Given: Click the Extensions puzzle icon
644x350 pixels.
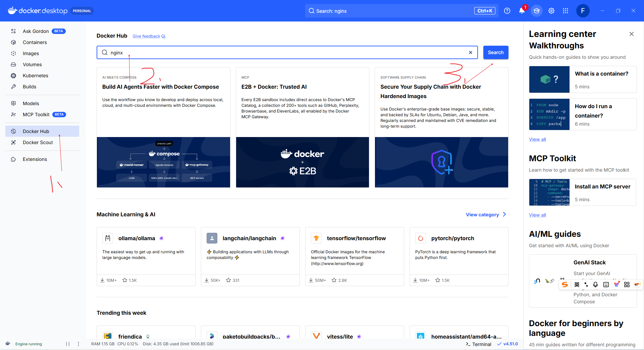Looking at the screenshot, I should tap(13, 159).
